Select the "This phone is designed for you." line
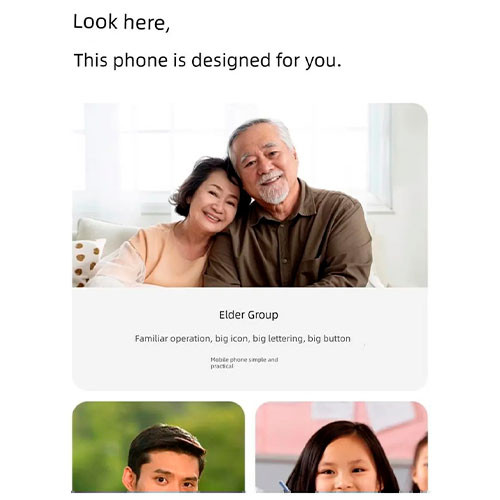Image resolution: width=500 pixels, height=500 pixels. pyautogui.click(x=208, y=61)
